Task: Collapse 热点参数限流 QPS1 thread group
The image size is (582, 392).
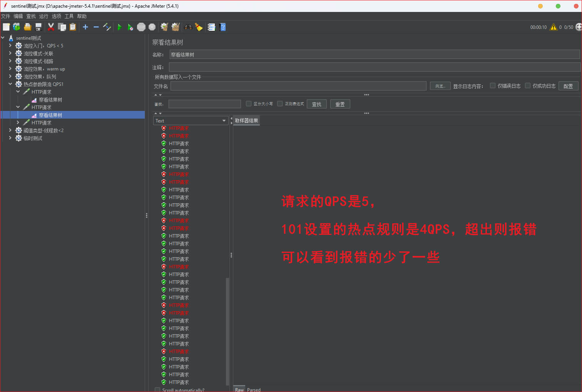Action: pos(10,84)
